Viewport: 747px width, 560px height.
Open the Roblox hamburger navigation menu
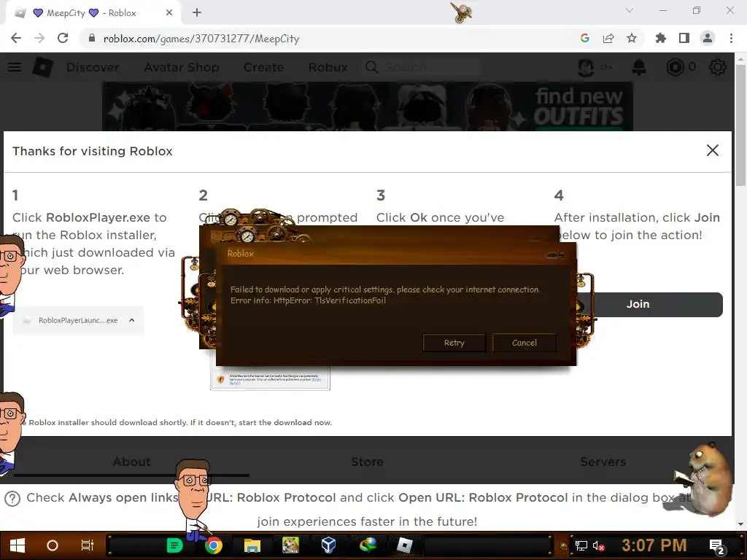(x=15, y=67)
